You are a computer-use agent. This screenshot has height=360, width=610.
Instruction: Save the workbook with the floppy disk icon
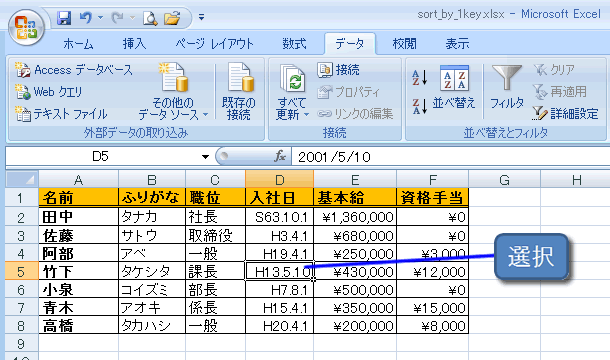[x=64, y=18]
